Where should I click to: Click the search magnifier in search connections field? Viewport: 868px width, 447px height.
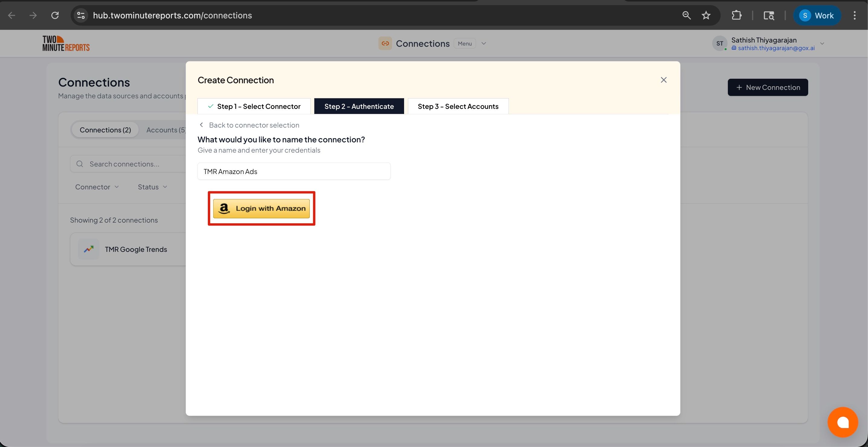tap(79, 164)
